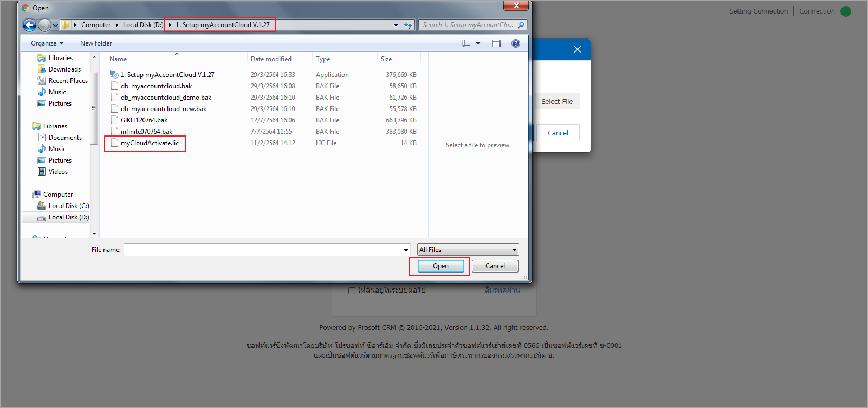Close the blue web dialog with X
This screenshot has width=868, height=408.
(578, 49)
